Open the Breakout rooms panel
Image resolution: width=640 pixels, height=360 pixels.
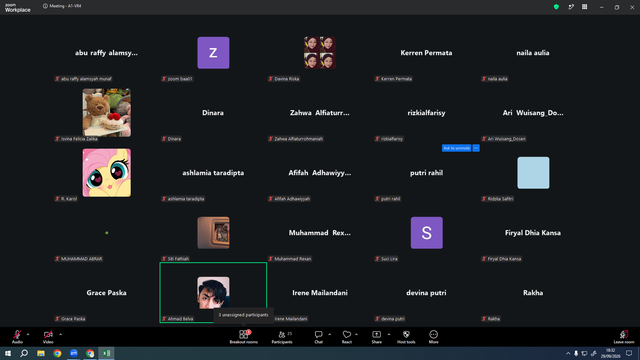[x=243, y=337]
